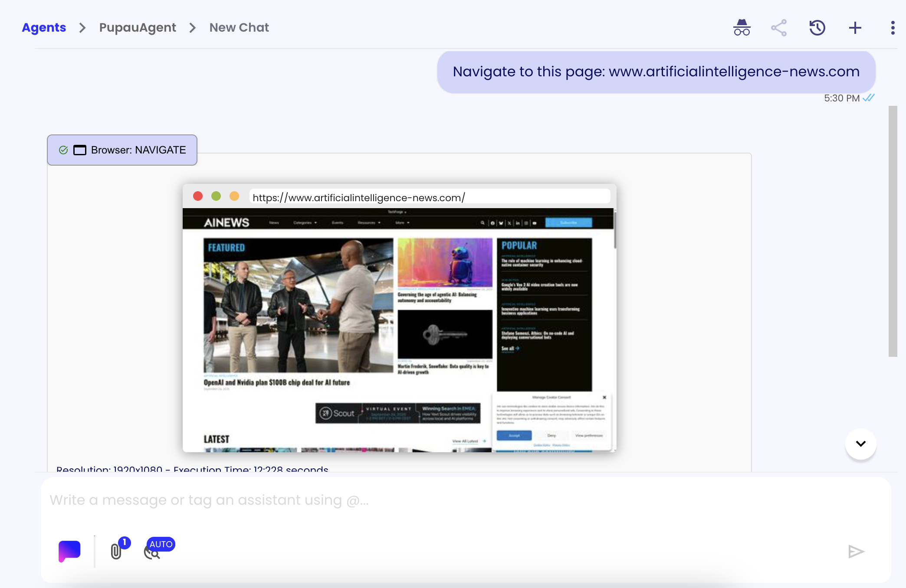Click the send message arrow
This screenshot has height=588, width=906.
[856, 552]
